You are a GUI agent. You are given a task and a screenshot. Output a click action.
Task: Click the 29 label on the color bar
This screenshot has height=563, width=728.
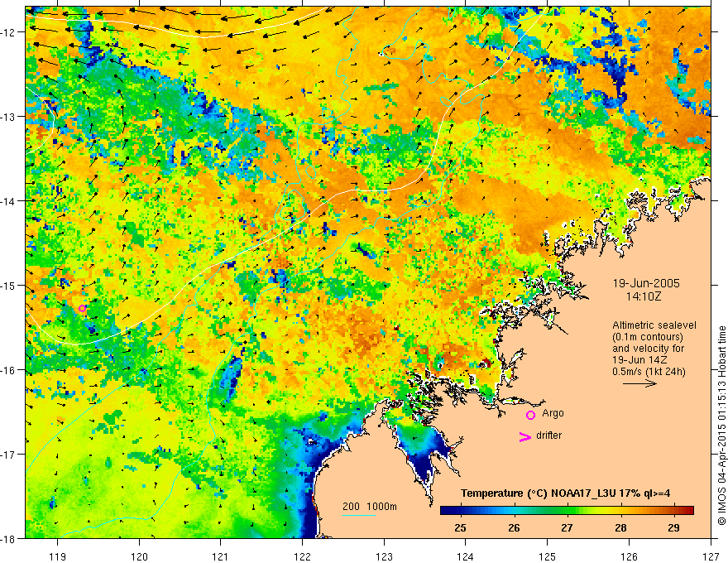[x=673, y=528]
